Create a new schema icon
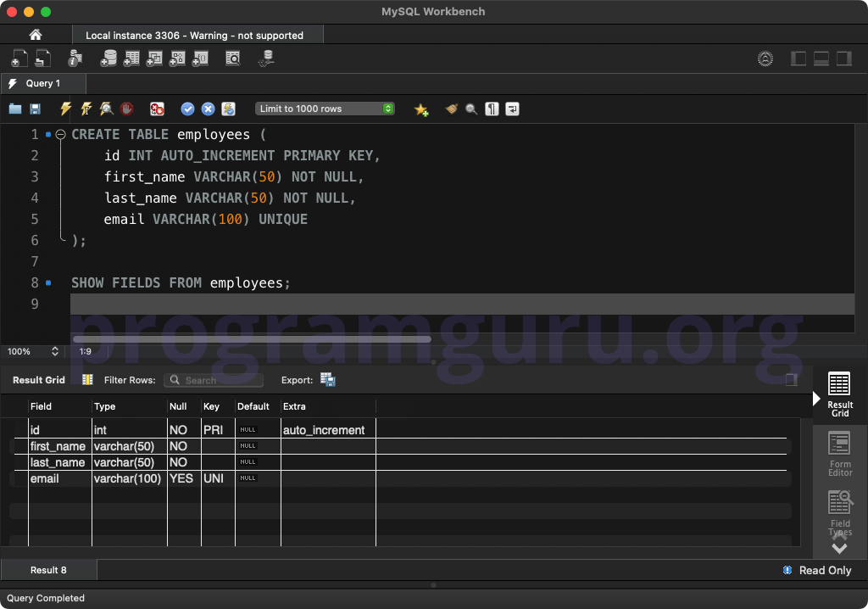 tap(108, 59)
